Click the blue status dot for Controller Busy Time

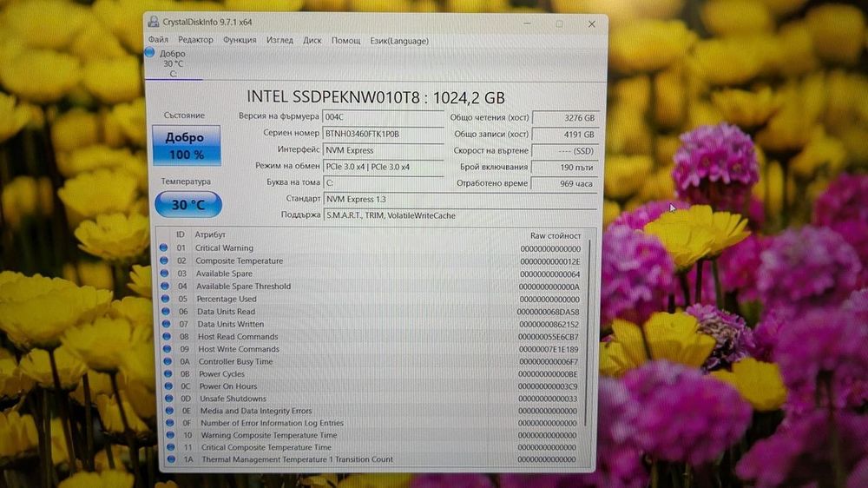(x=168, y=361)
